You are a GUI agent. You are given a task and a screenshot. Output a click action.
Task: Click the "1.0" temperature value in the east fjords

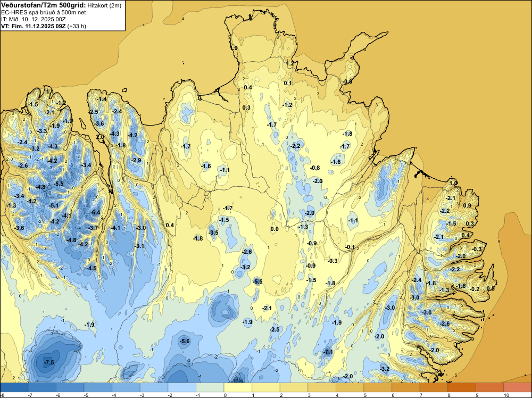[x=453, y=183]
